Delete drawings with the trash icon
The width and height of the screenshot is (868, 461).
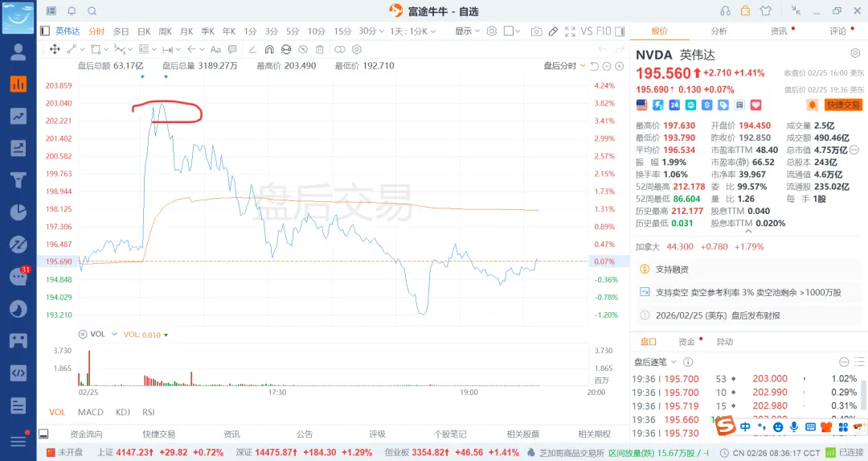[319, 49]
